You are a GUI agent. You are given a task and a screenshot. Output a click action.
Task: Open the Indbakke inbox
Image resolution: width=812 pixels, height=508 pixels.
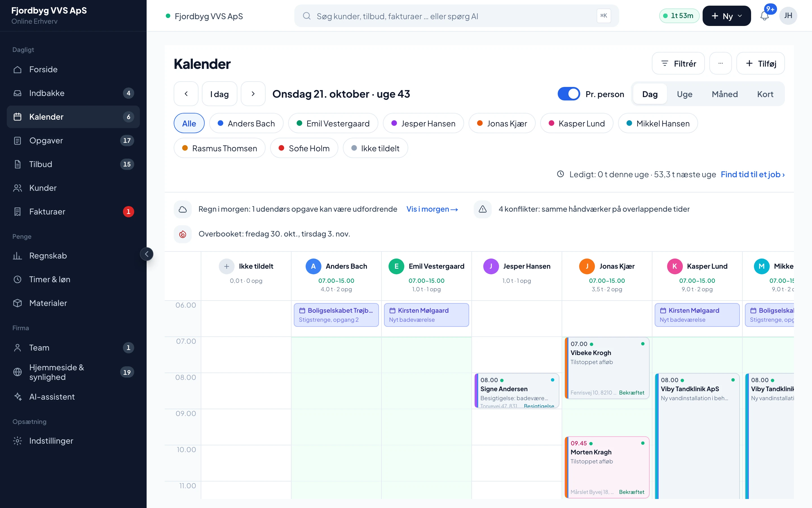coord(73,93)
